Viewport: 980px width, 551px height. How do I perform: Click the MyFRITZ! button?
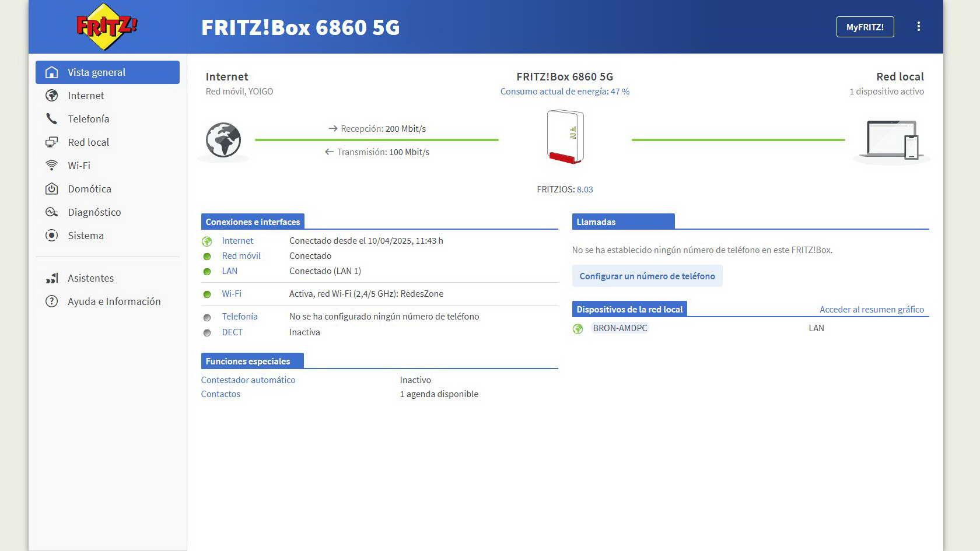pyautogui.click(x=865, y=27)
